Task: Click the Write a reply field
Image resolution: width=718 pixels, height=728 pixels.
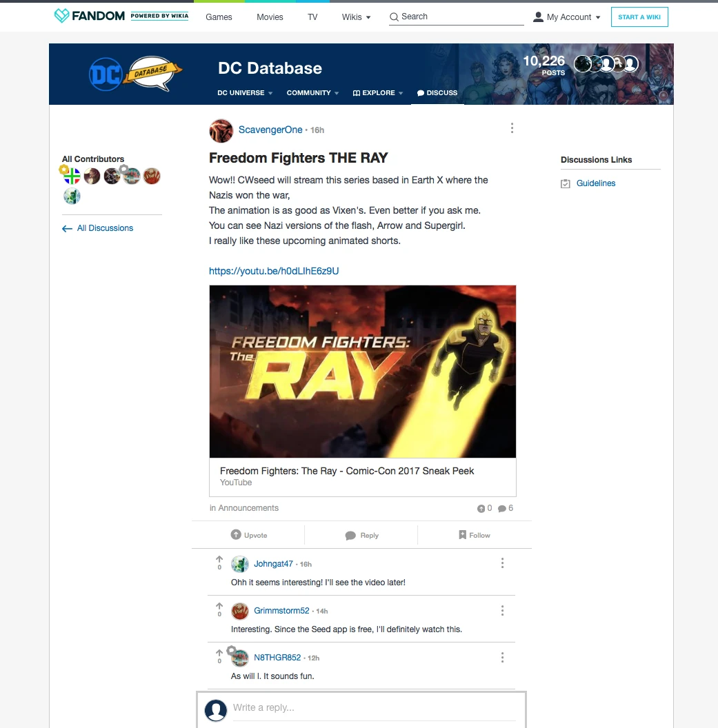Action: [372, 708]
